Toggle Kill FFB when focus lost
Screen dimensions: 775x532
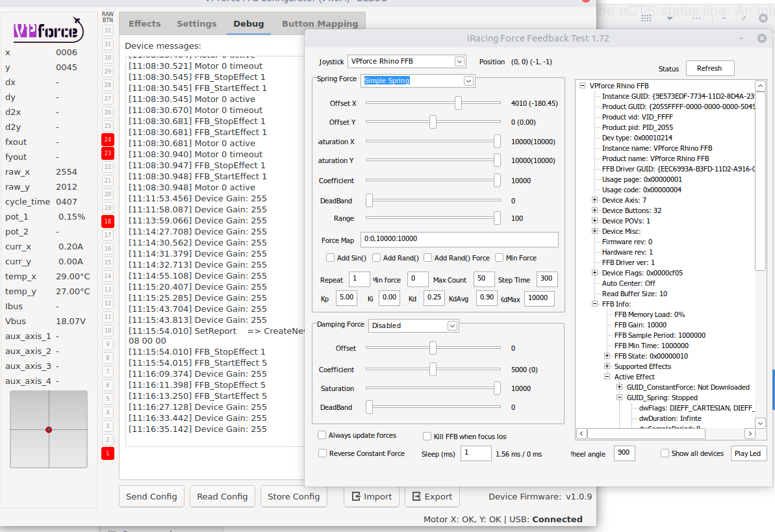coord(427,436)
